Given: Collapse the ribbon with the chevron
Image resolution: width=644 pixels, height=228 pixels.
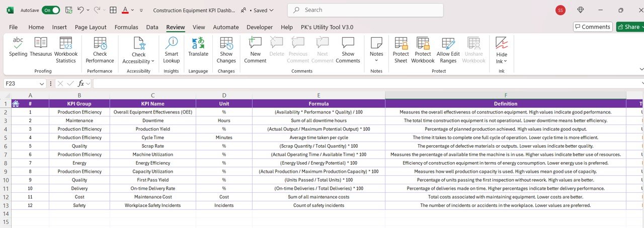Looking at the screenshot, I should tap(641, 69).
